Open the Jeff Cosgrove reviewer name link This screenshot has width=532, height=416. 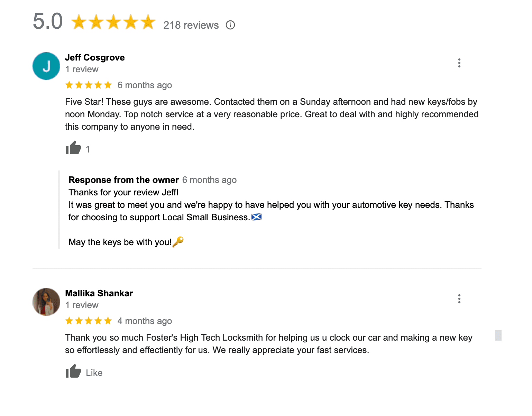[95, 57]
